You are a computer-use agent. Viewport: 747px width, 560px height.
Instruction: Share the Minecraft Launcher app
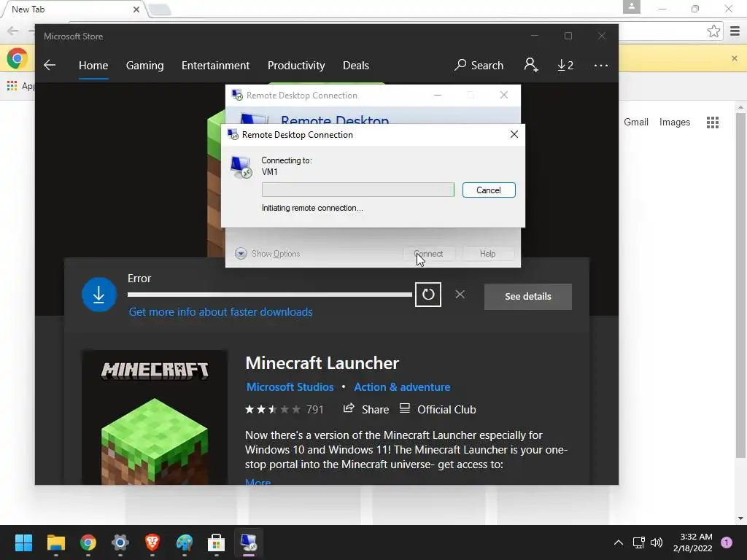pyautogui.click(x=366, y=410)
